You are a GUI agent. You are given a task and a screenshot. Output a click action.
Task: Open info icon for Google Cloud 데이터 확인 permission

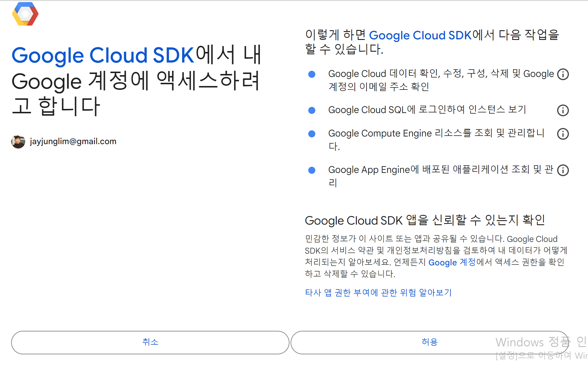(x=563, y=74)
